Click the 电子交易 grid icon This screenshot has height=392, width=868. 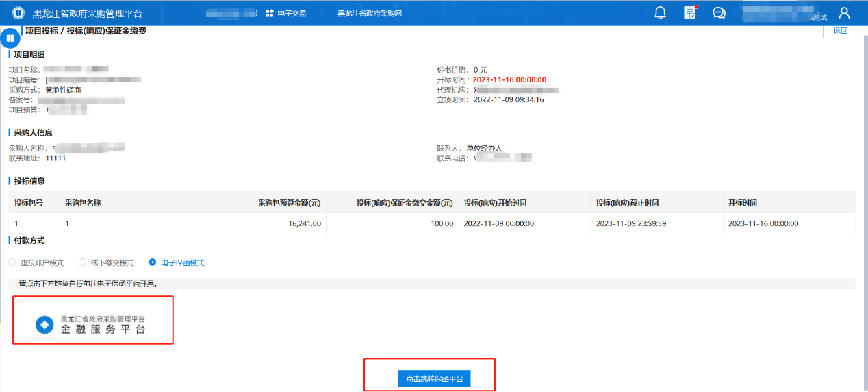pos(270,13)
